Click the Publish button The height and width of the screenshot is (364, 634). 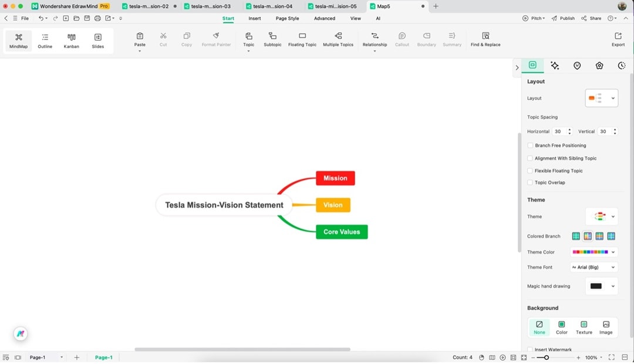563,18
